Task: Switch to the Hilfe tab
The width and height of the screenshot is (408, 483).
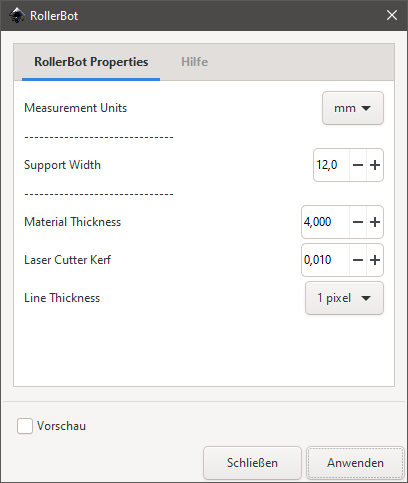Action: (195, 62)
